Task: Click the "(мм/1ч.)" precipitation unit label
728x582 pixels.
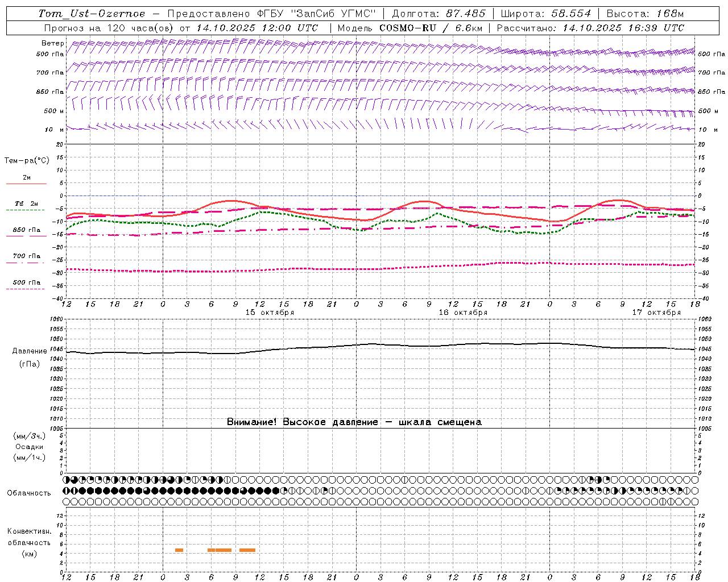Action: (30, 458)
